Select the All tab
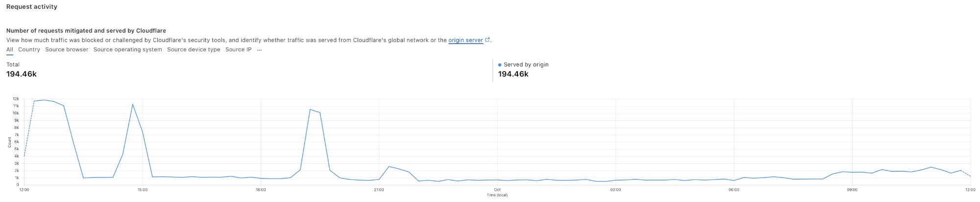 (10, 50)
